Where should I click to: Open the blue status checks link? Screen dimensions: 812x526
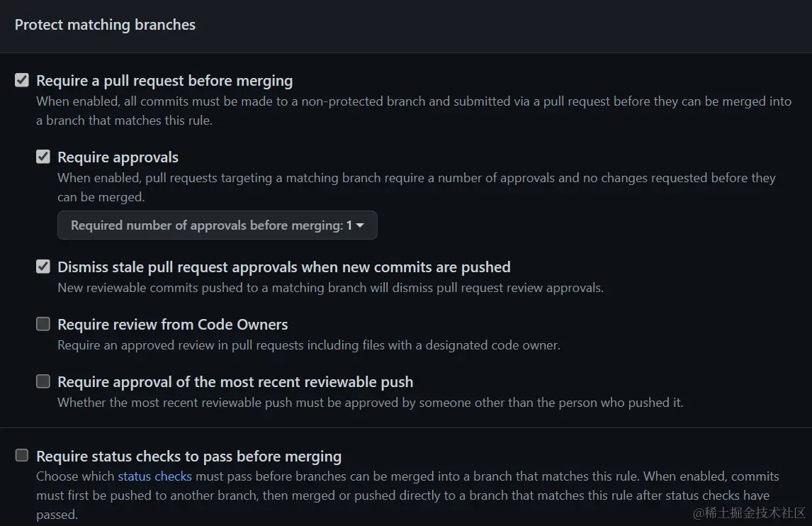(154, 476)
